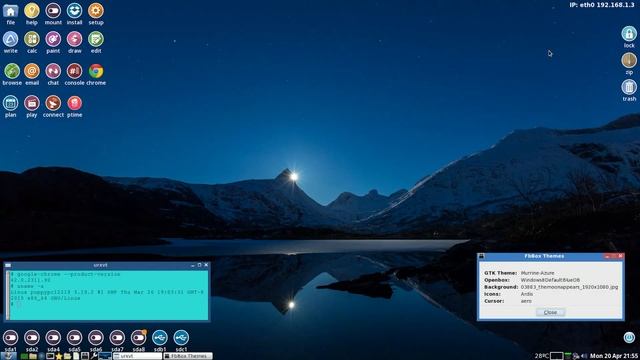Select the urxvt taskbar entry
The width and height of the screenshot is (640, 360).
pos(137,356)
